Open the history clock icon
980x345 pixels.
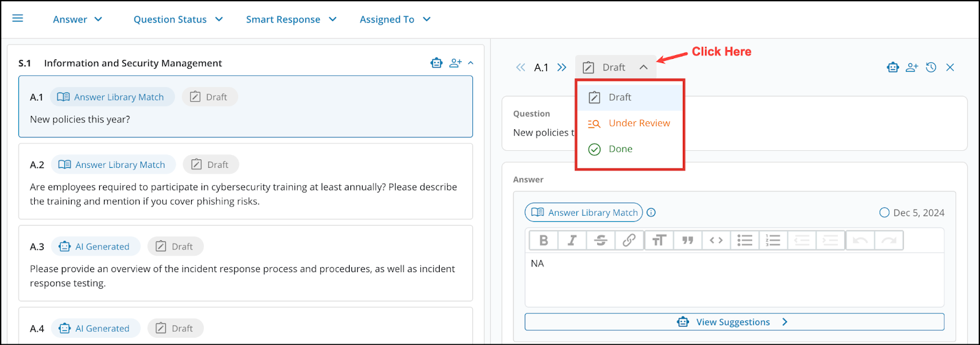click(931, 67)
